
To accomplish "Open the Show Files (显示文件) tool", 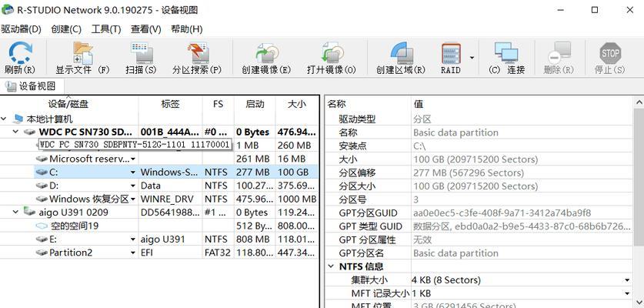I will [82, 59].
